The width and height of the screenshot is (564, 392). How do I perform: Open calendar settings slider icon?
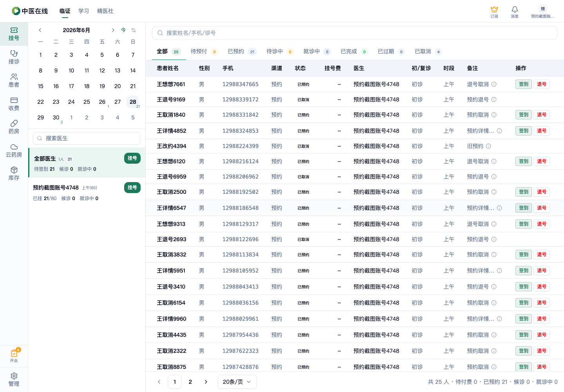134,30
